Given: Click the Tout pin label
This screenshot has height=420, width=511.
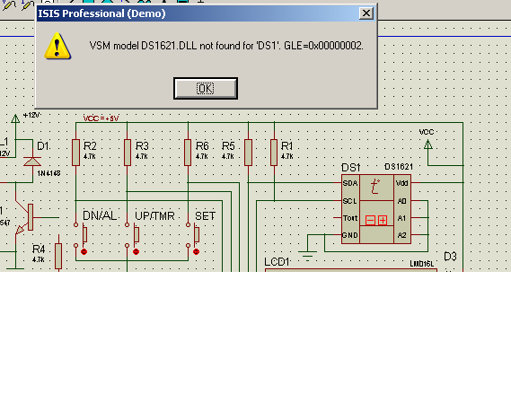Looking at the screenshot, I should point(350,218).
